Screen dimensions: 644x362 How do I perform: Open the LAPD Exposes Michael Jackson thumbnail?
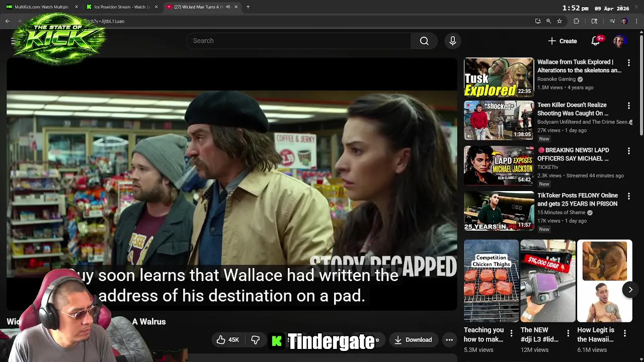pyautogui.click(x=499, y=165)
